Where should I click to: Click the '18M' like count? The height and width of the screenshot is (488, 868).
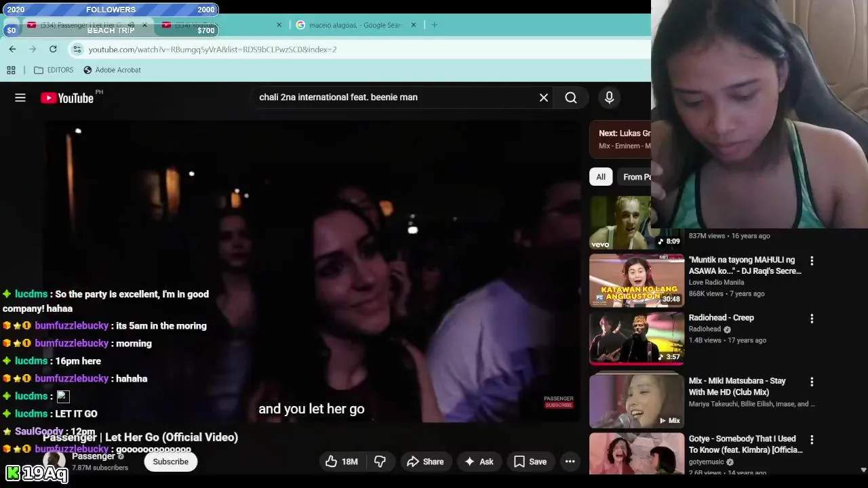(x=350, y=462)
